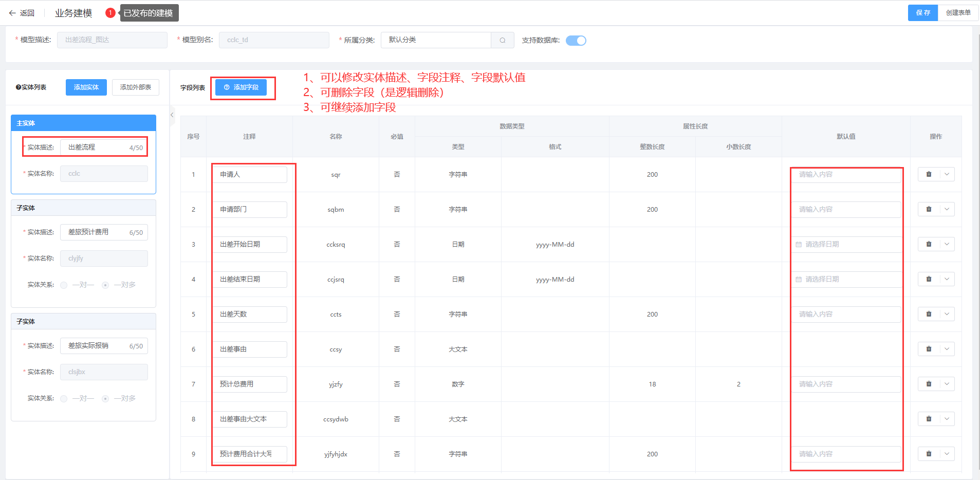
Task: Click the 添加实体 button
Action: (86, 87)
